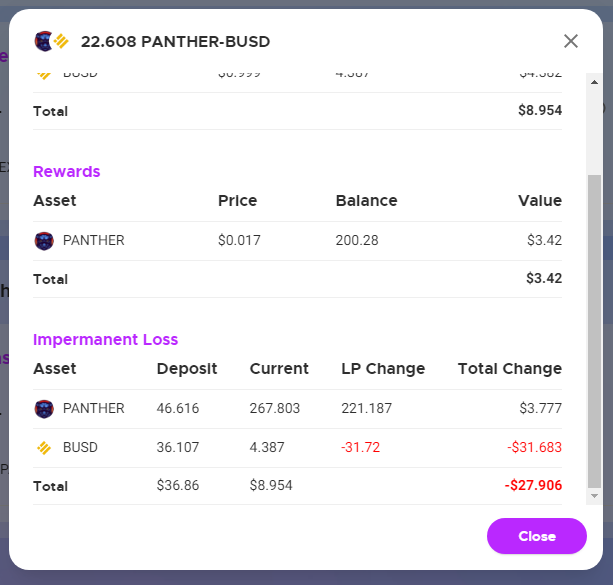Click the Deposit column header

[187, 368]
